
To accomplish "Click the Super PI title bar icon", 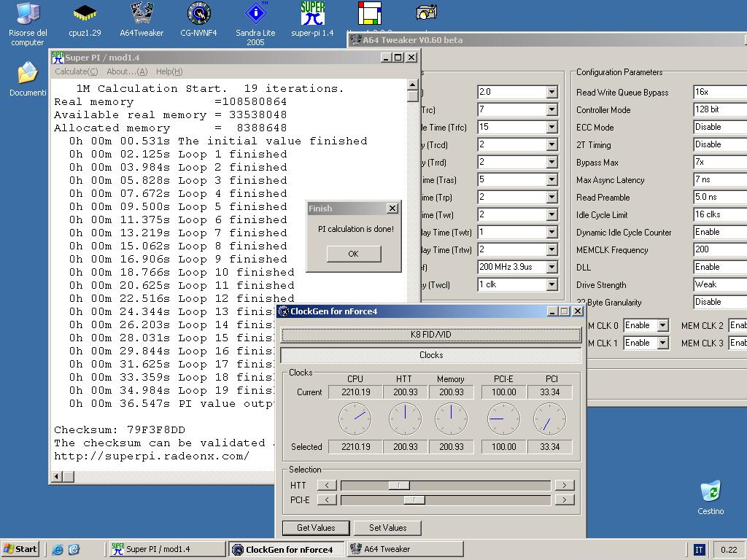I will point(58,58).
